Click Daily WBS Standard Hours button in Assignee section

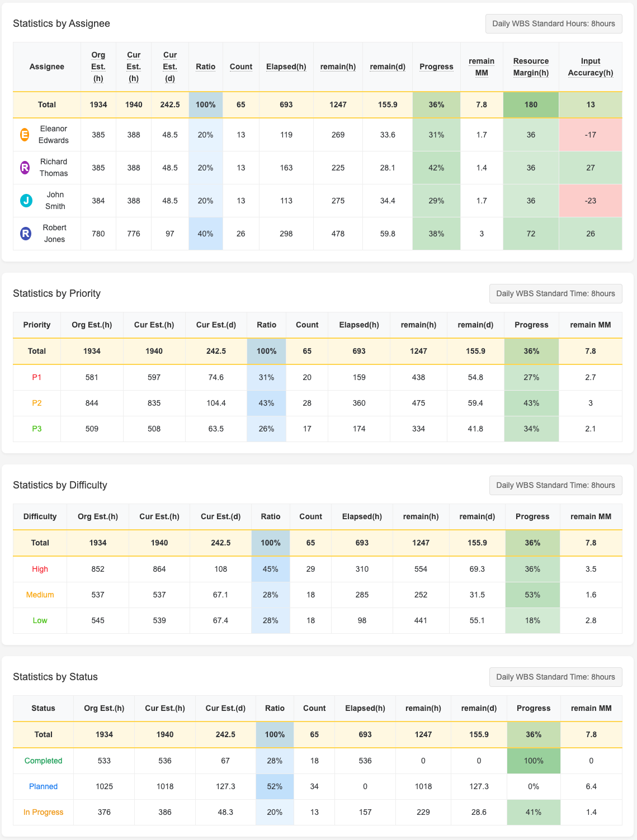click(x=554, y=23)
